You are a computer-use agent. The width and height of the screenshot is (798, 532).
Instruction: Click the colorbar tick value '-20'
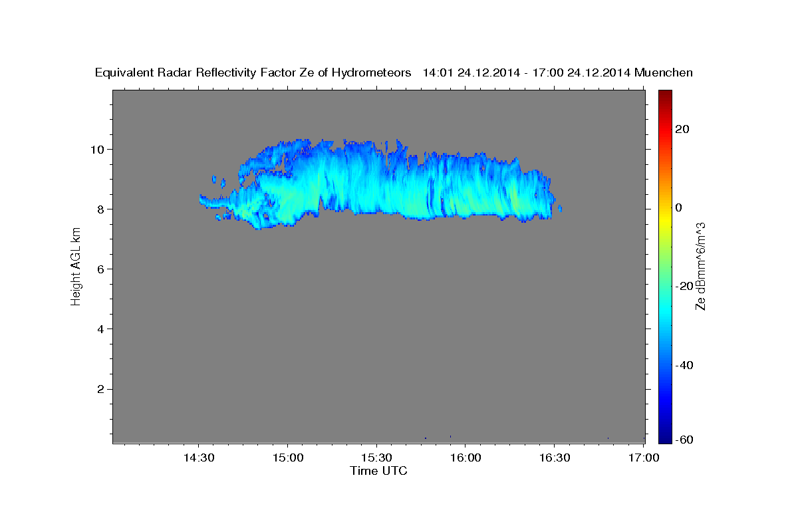[x=685, y=286]
